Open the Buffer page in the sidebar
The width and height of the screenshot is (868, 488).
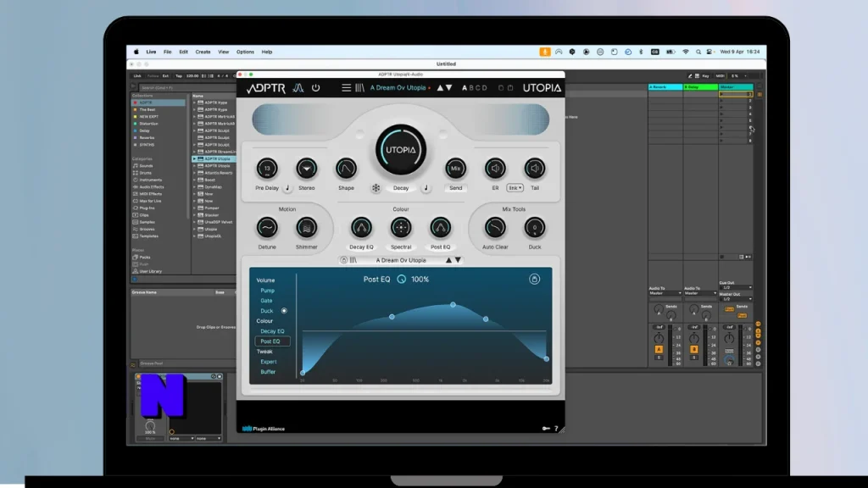[268, 372]
